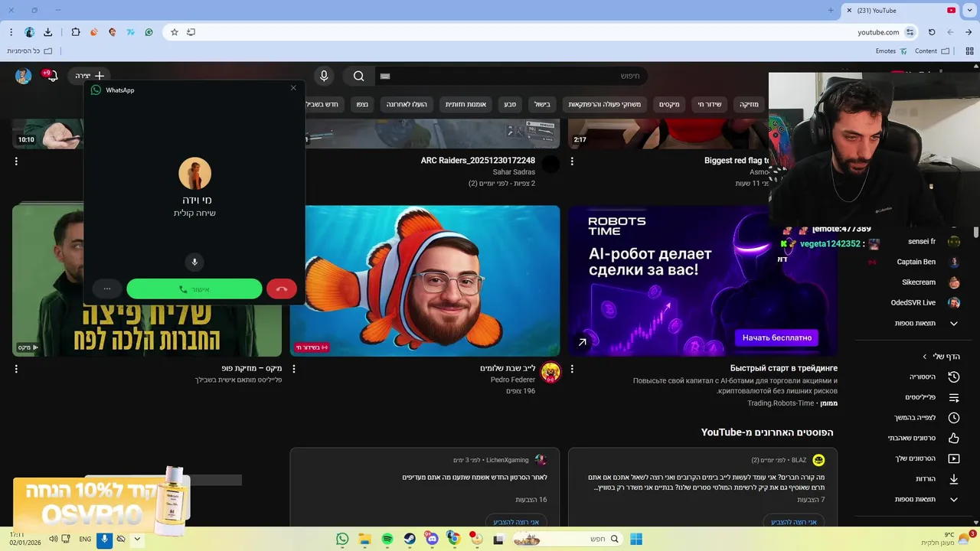Open Playlists in the YouTube sidebar
Viewport: 980px width, 551px height.
tap(931, 398)
